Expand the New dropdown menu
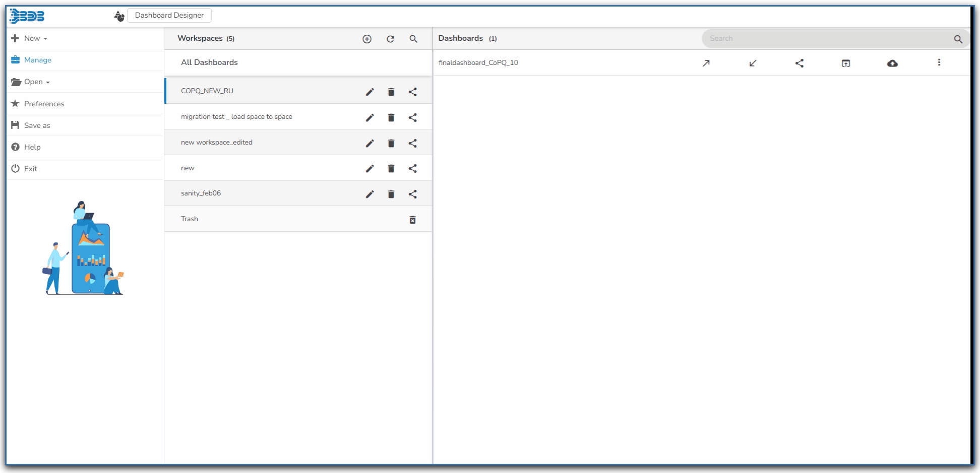Viewport: 980px width, 473px height. [x=29, y=38]
